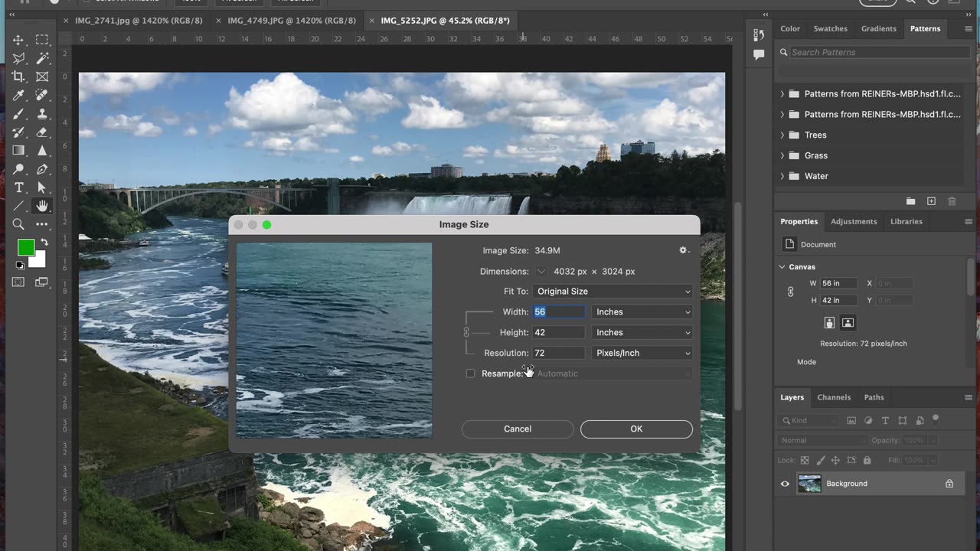The image size is (980, 551).
Task: Select the Brush tool
Action: [18, 114]
